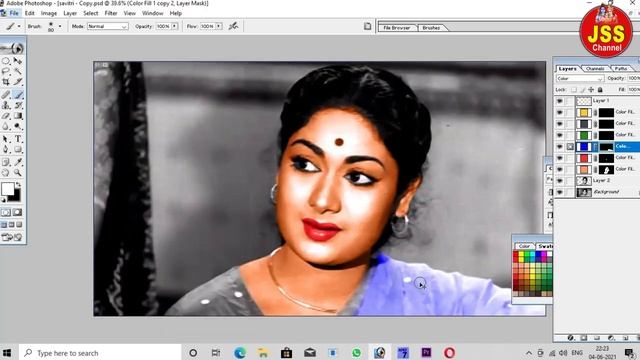Screen dimensions: 640x360
Task: Select orange Color Fill layer mask thumbnail
Action: click(607, 169)
